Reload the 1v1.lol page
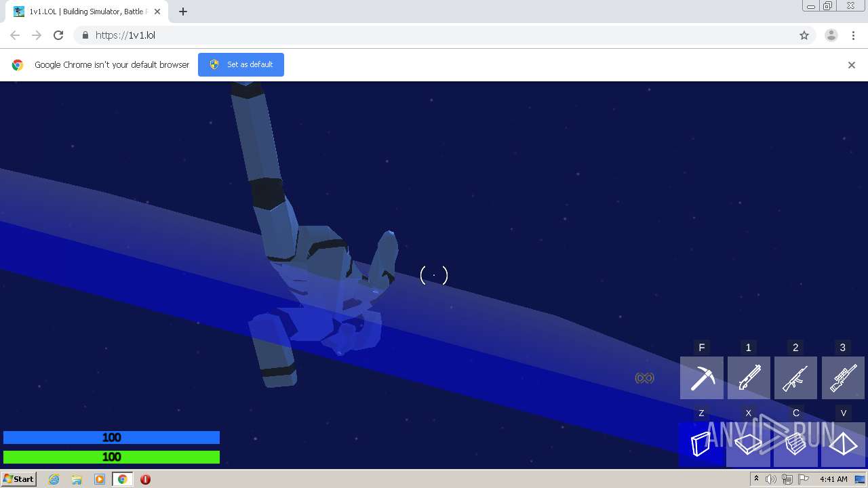 58,35
